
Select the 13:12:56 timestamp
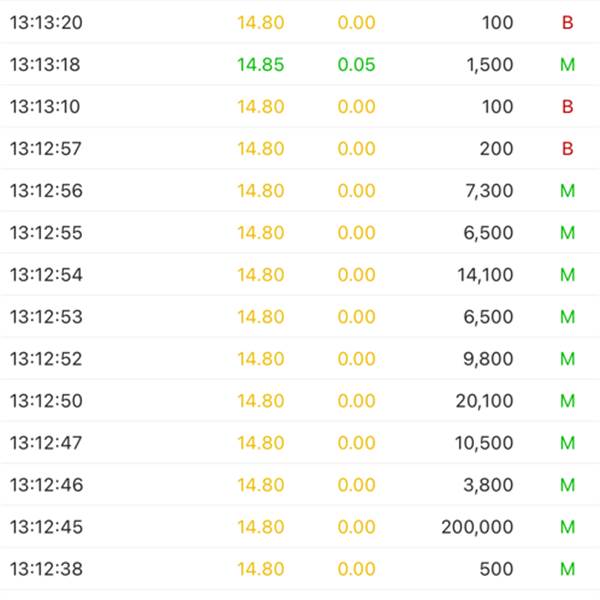[x=46, y=191]
